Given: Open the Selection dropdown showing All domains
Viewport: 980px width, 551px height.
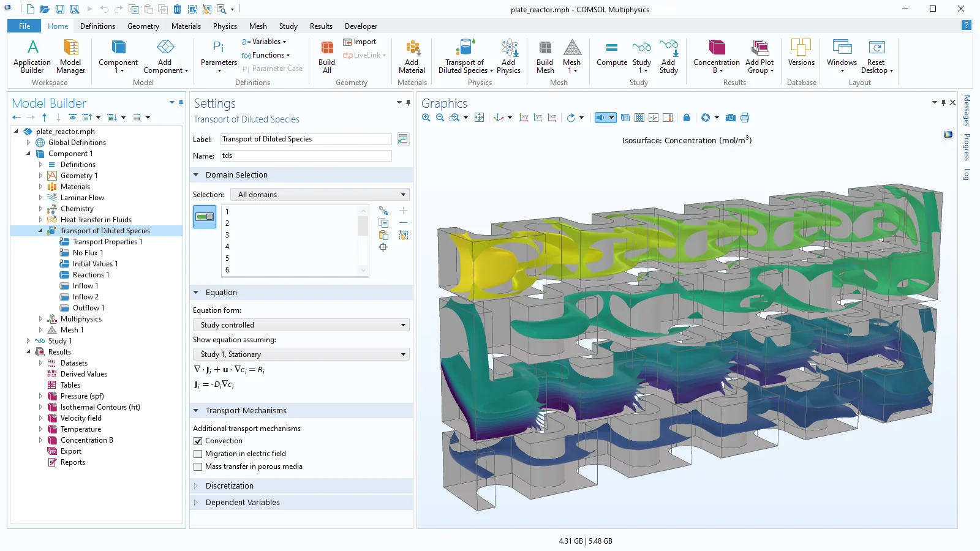Looking at the screenshot, I should point(320,195).
